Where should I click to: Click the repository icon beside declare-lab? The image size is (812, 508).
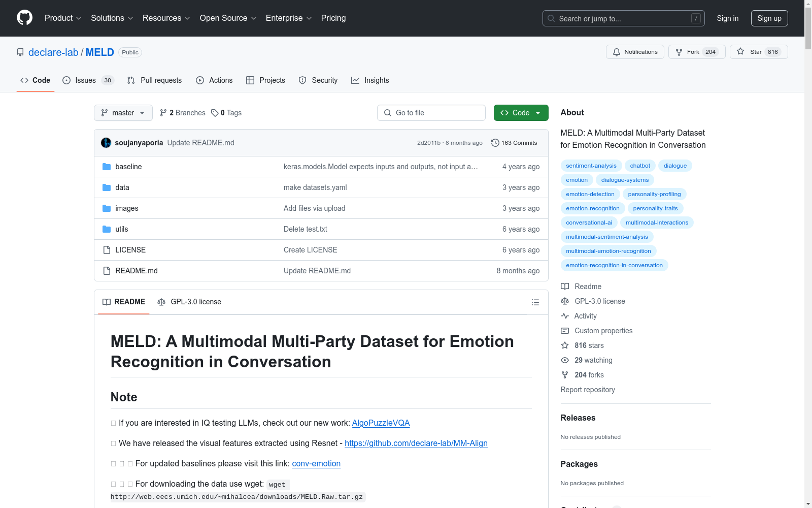(20, 52)
